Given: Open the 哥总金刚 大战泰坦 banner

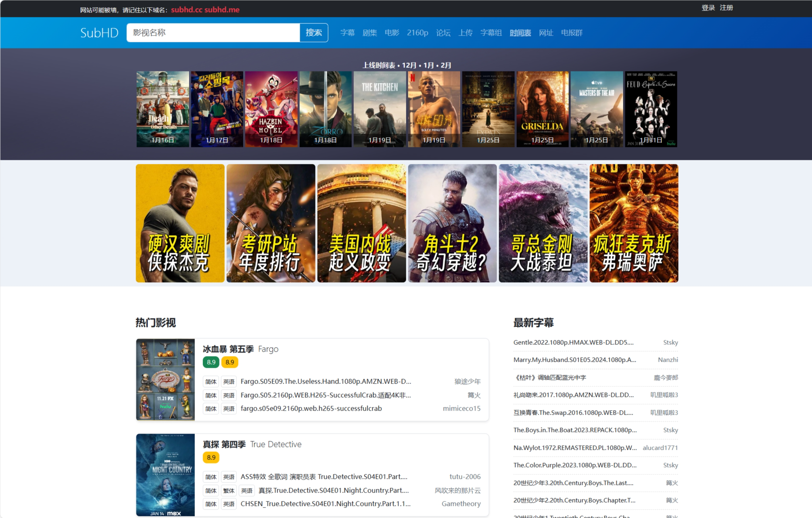Looking at the screenshot, I should 543,223.
